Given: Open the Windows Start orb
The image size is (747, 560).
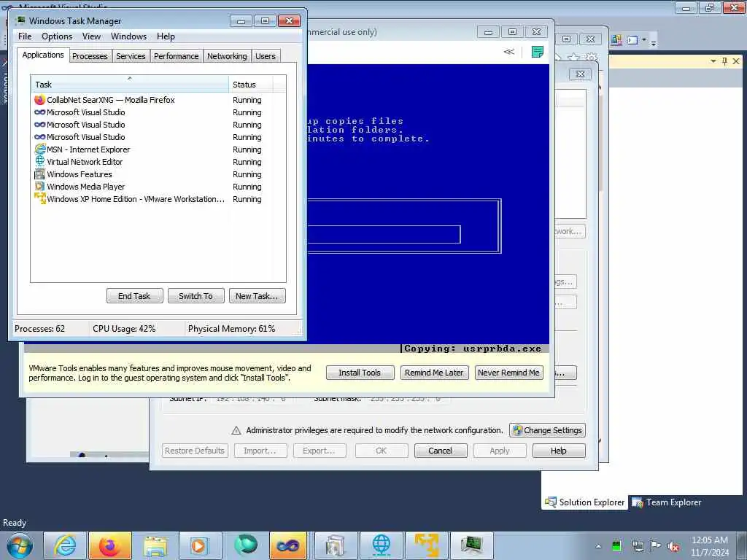Looking at the screenshot, I should coord(20,545).
